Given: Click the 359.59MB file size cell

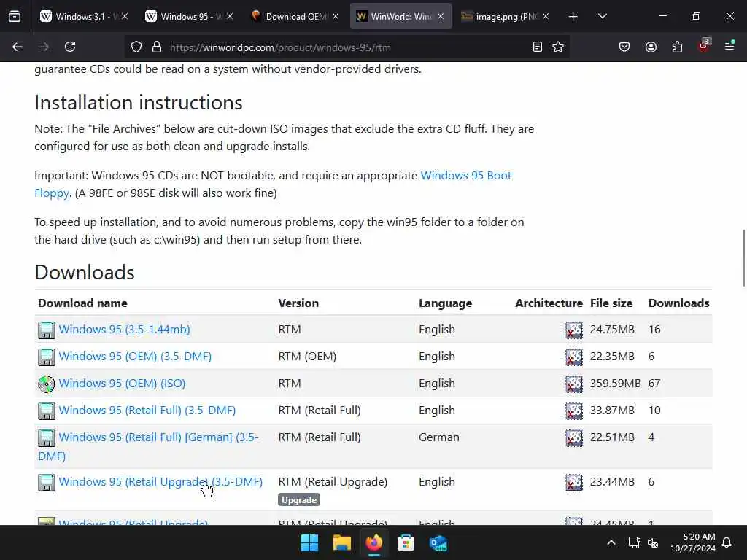Looking at the screenshot, I should pos(615,384).
